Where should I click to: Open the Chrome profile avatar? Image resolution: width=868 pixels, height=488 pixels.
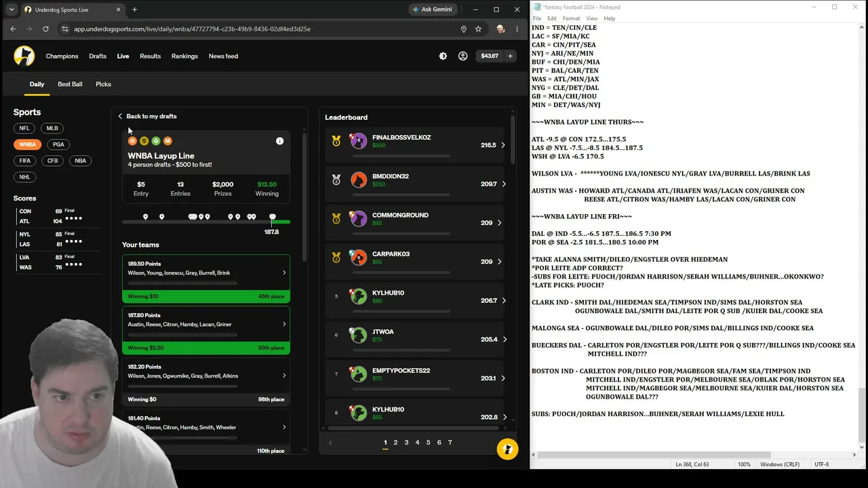[x=500, y=29]
